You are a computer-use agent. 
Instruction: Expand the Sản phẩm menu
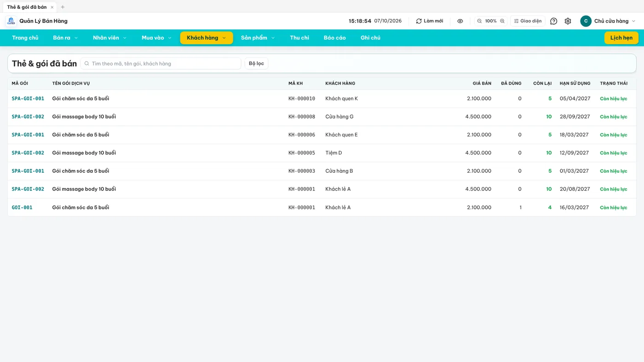258,38
